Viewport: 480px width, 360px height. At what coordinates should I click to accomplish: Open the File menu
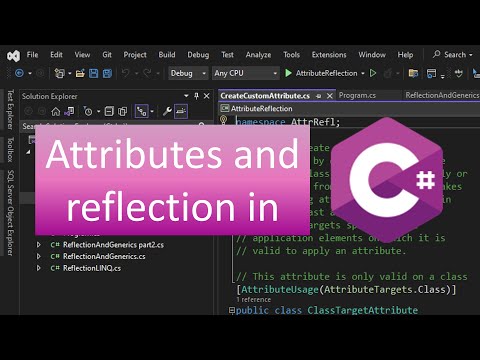coord(32,55)
